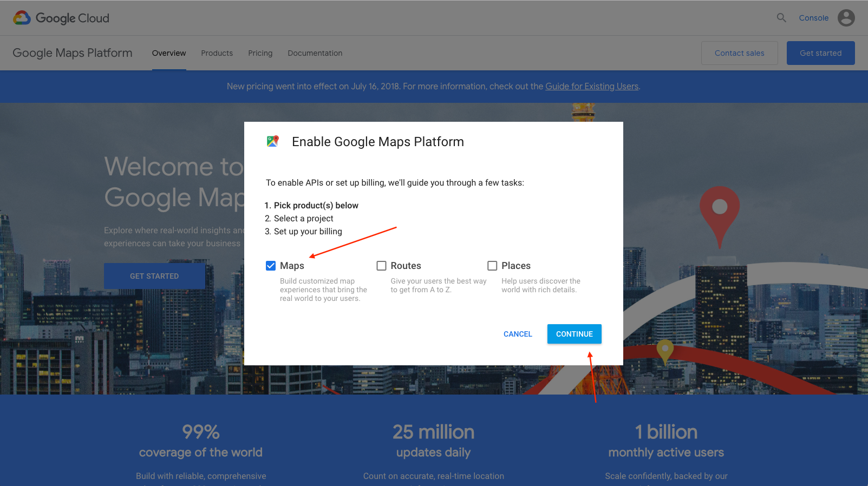Open the account avatar menu
This screenshot has height=486, width=868.
click(846, 18)
